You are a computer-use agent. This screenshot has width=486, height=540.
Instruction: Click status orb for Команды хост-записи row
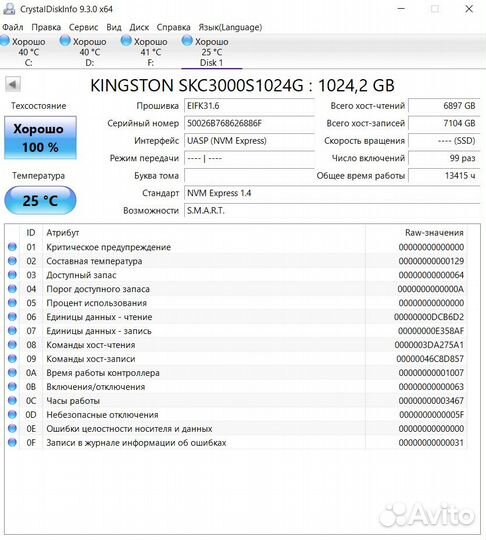[12, 359]
